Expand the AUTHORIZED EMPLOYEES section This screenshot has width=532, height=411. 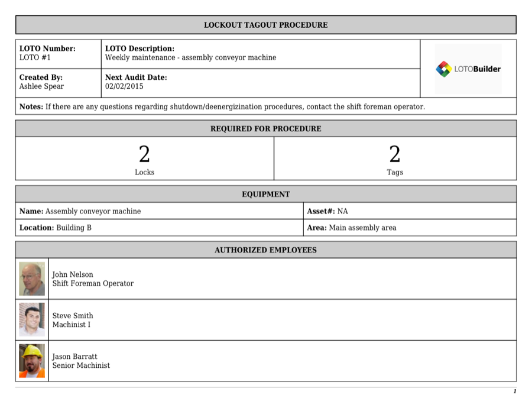point(265,250)
